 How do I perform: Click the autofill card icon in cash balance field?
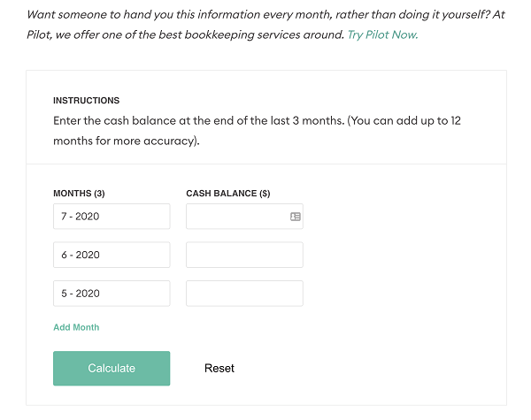[x=296, y=217]
